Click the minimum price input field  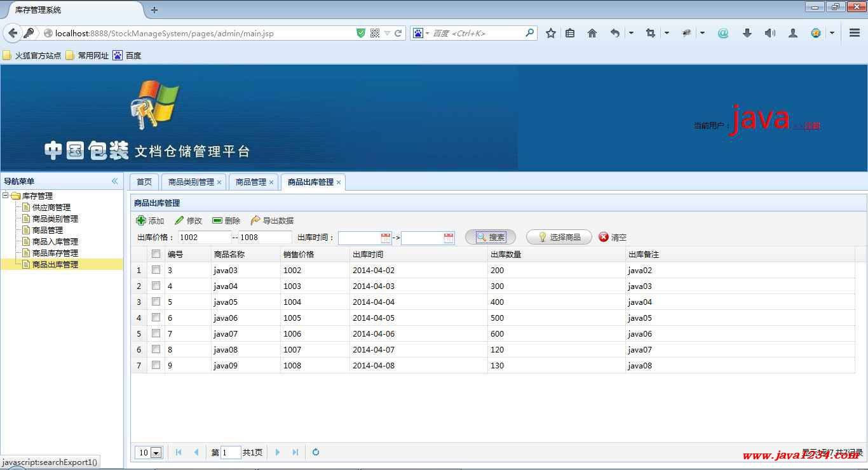[x=203, y=237]
